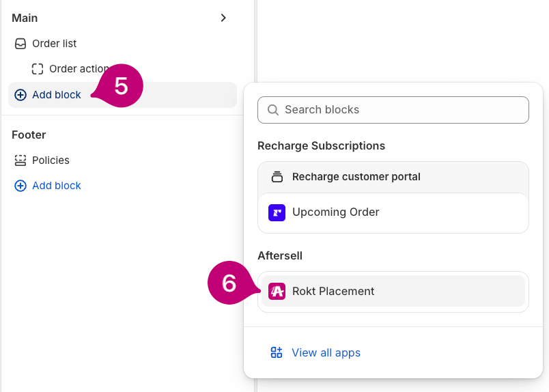The image size is (549, 392).
Task: Click the Main section heading
Action: (25, 18)
